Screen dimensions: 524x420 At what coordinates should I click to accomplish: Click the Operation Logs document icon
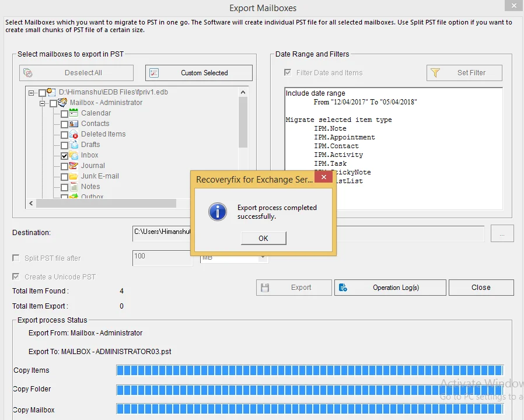(x=343, y=288)
